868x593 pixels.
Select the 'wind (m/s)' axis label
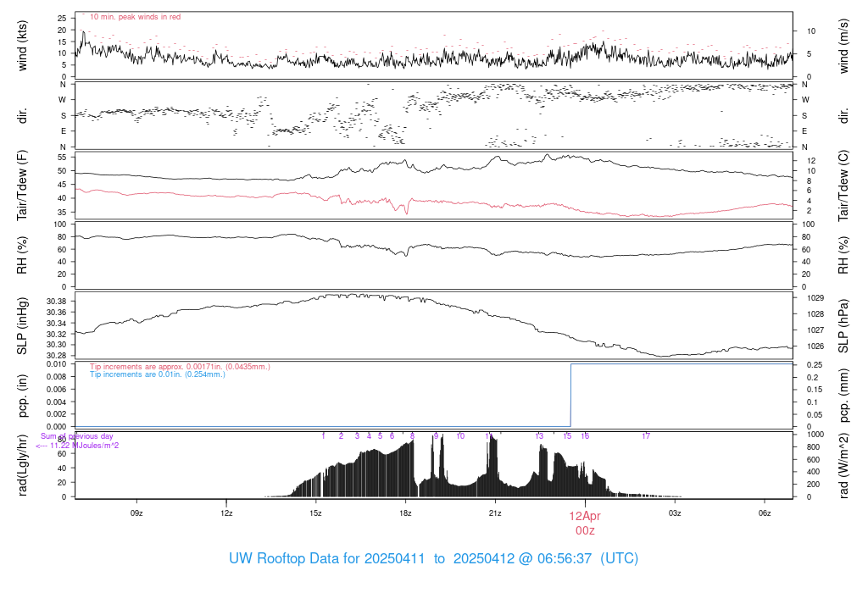tap(843, 46)
